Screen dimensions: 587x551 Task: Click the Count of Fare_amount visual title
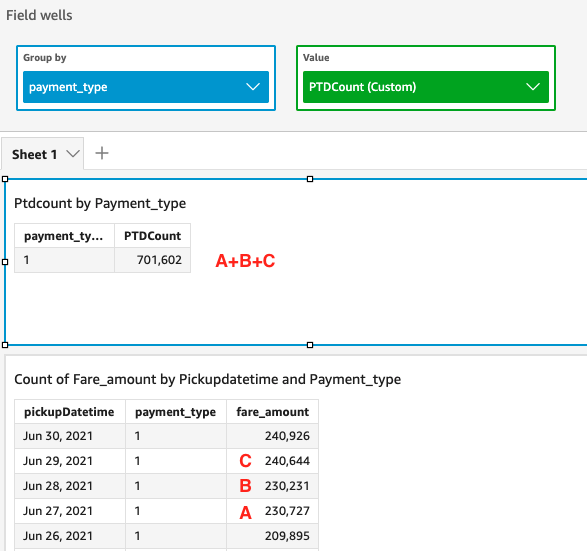(x=207, y=379)
